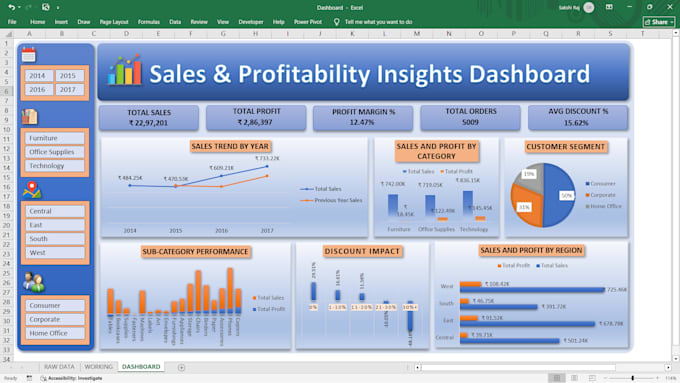Toggle Office Supplies category slicer

(x=55, y=152)
